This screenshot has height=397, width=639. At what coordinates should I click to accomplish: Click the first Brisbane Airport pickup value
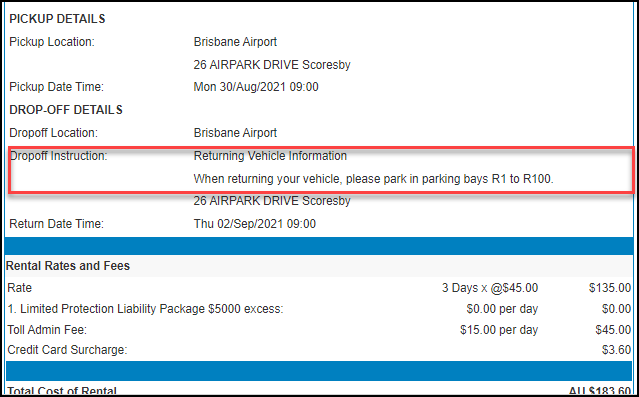coord(235,42)
